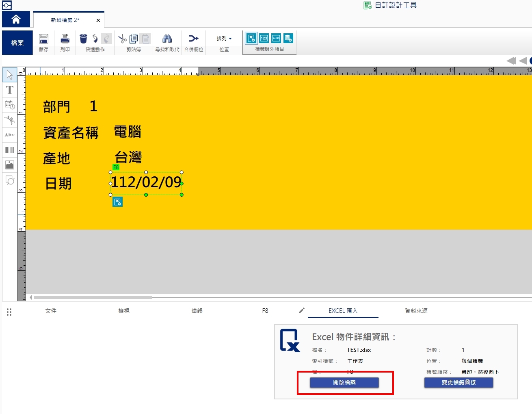Image resolution: width=532 pixels, height=414 pixels.
Task: Click the Merge Fields (合併欄位) icon
Action: (194, 39)
